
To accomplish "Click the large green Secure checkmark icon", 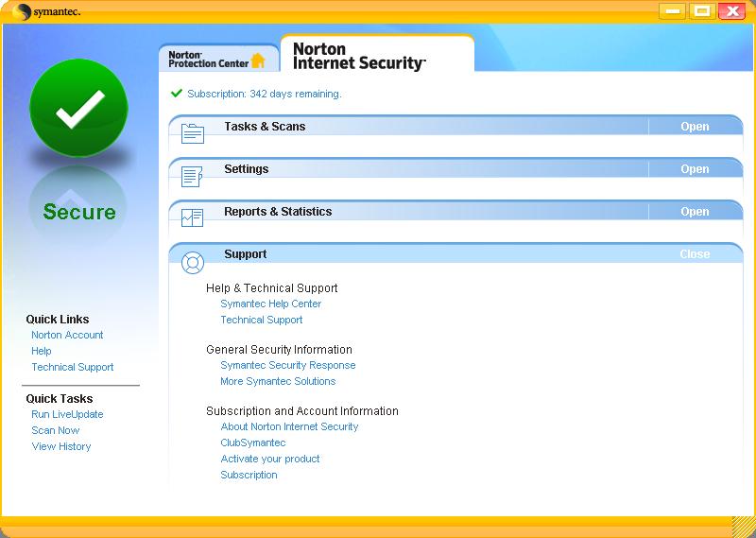I will coord(78,109).
